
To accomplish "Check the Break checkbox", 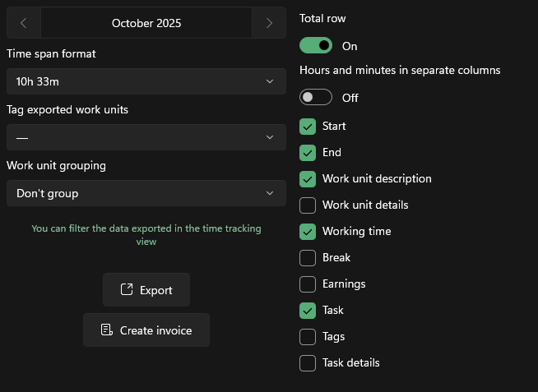I will [308, 258].
